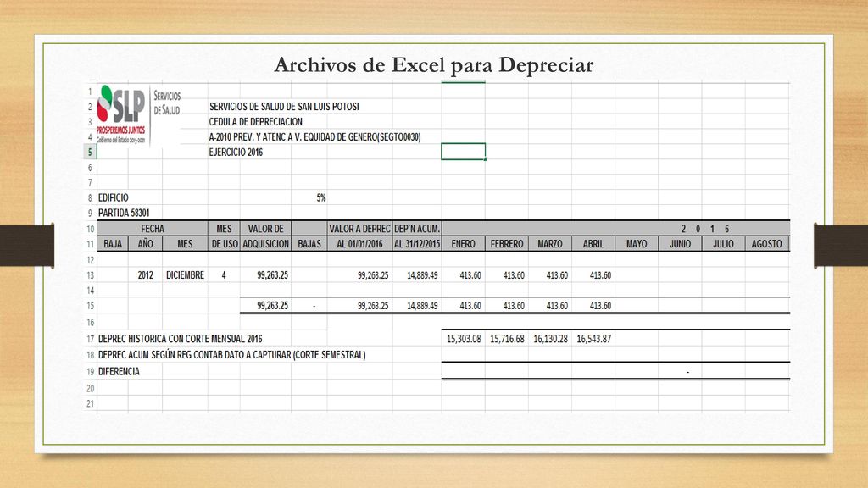This screenshot has height=488, width=868.
Task: Select the '15,716.68' cell
Action: (507, 339)
